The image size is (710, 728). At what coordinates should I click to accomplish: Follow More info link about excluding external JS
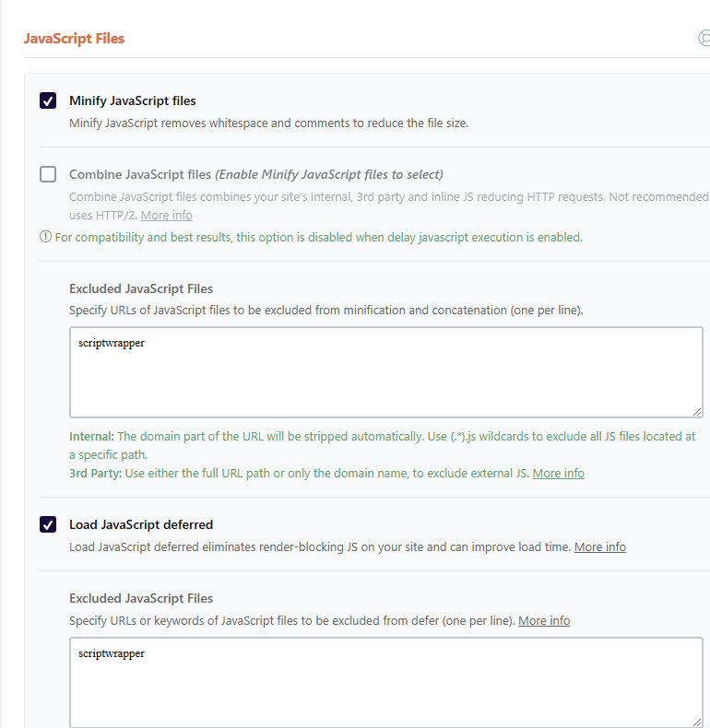[558, 473]
